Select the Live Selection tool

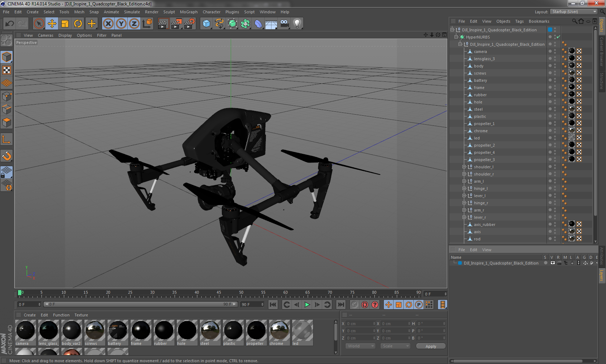[x=39, y=24]
